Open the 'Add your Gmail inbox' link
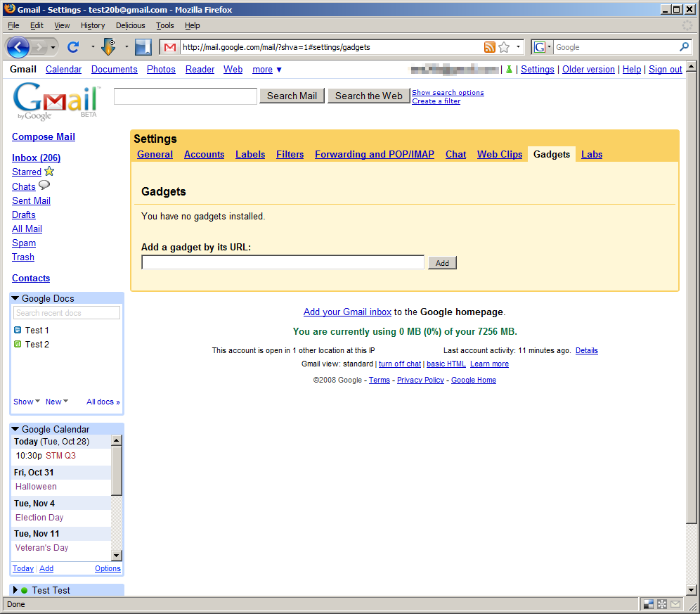Image resolution: width=700 pixels, height=614 pixels. point(347,312)
